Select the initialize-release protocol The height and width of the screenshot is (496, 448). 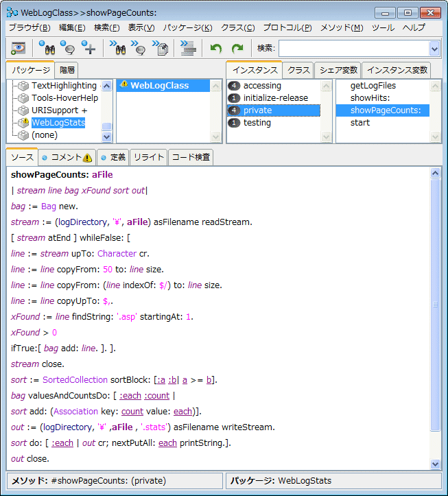(x=276, y=98)
